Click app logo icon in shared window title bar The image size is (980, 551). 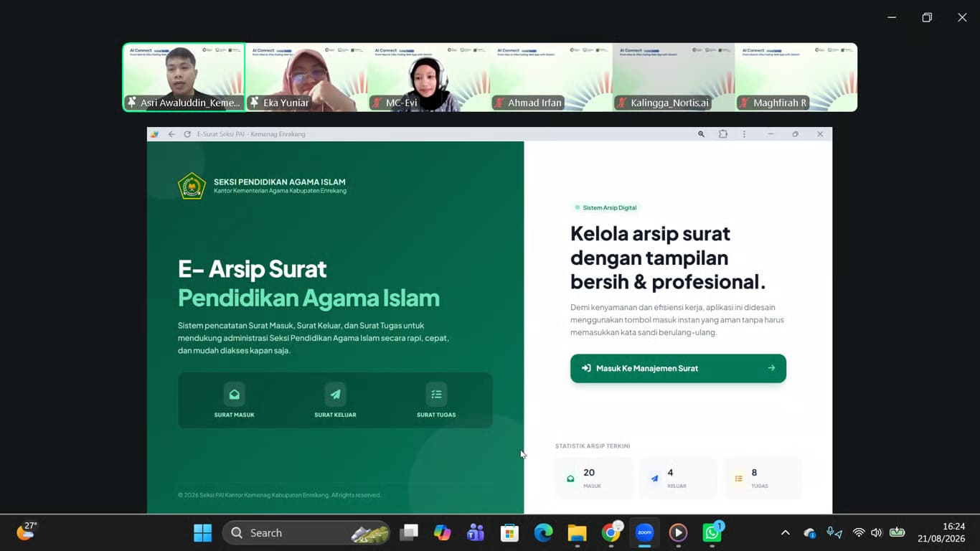tap(155, 134)
